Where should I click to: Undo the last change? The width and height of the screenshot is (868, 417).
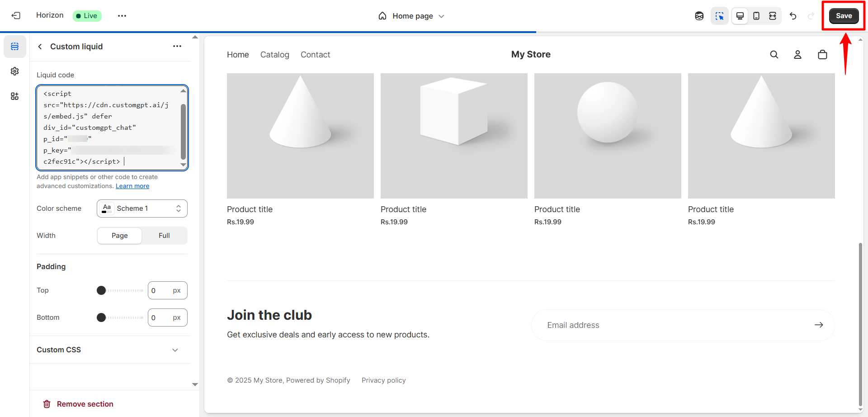tap(793, 16)
